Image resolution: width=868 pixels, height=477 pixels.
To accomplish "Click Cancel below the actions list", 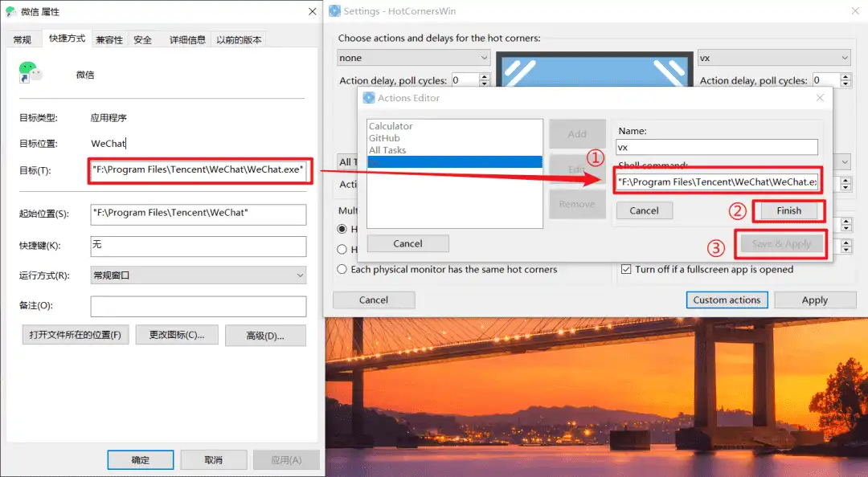I will click(x=408, y=243).
